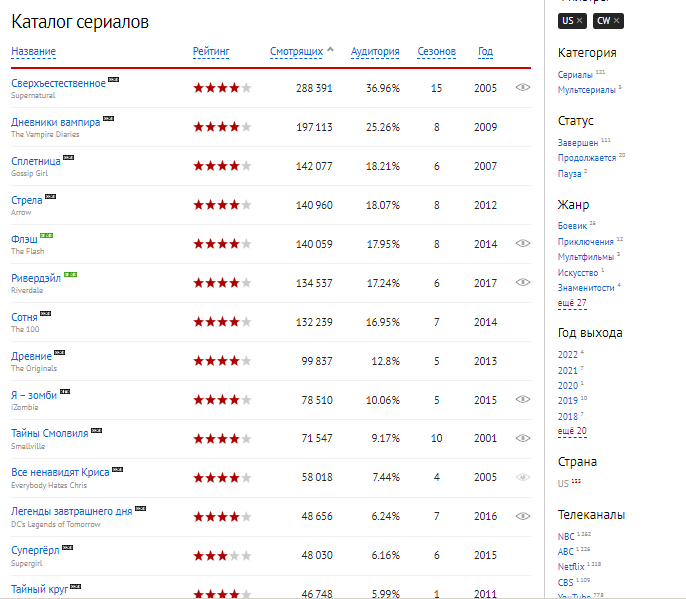
Task: Filter genre by Знаменитости
Action: [x=586, y=288]
